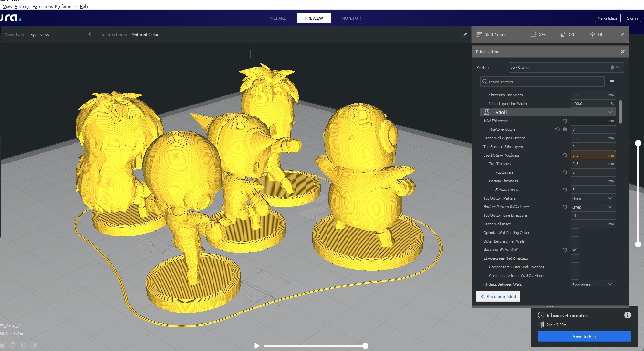Click the revert arrow next to Wall Thickness
The image size is (644, 351).
point(564,121)
